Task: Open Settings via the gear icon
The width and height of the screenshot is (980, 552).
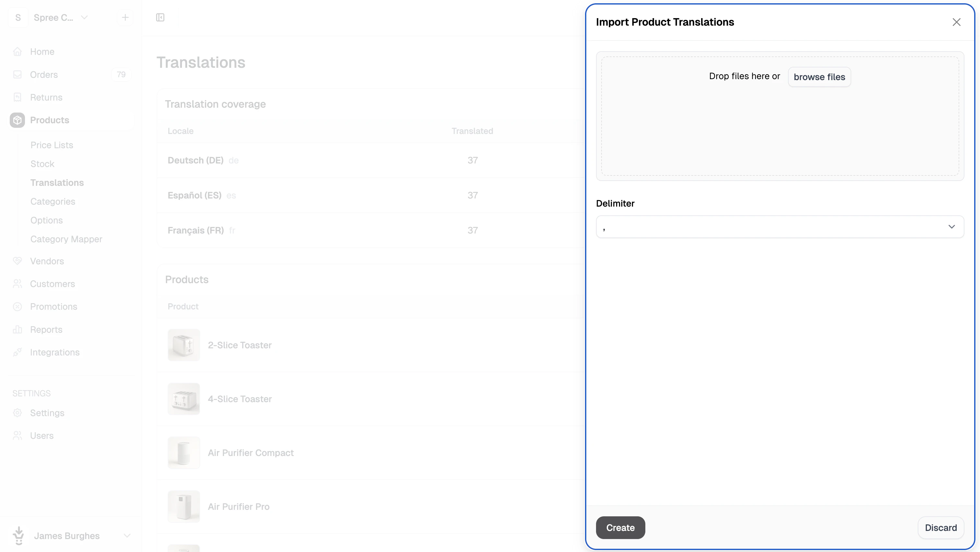Action: (18, 413)
